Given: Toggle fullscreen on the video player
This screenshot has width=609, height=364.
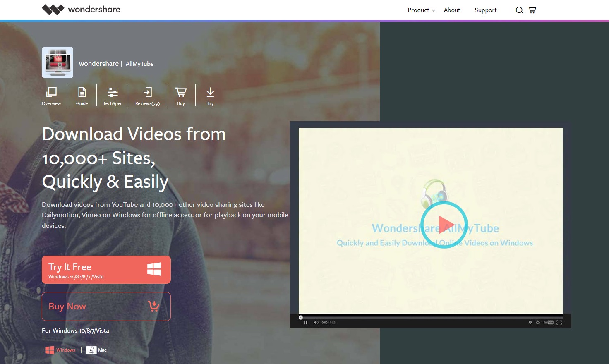Looking at the screenshot, I should pyautogui.click(x=559, y=322).
